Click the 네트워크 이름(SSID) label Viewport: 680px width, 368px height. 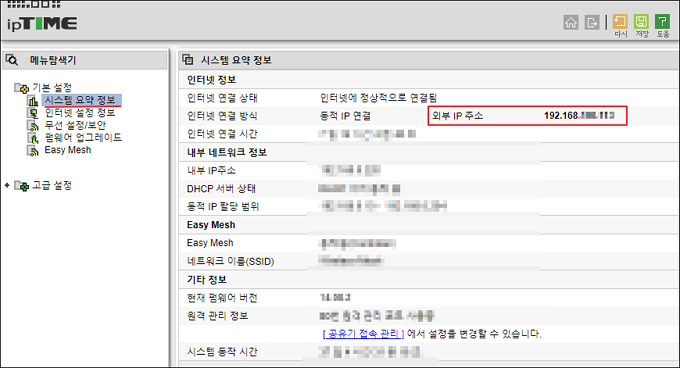click(x=230, y=261)
